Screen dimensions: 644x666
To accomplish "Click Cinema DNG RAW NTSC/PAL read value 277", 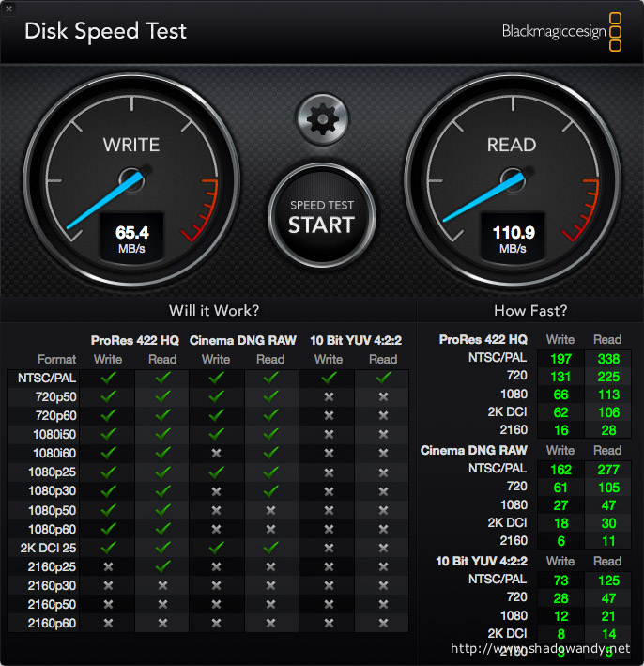I will click(608, 470).
